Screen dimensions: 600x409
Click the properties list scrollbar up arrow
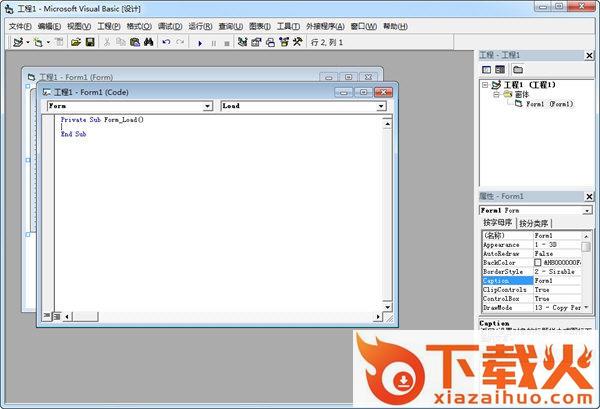tap(586, 236)
